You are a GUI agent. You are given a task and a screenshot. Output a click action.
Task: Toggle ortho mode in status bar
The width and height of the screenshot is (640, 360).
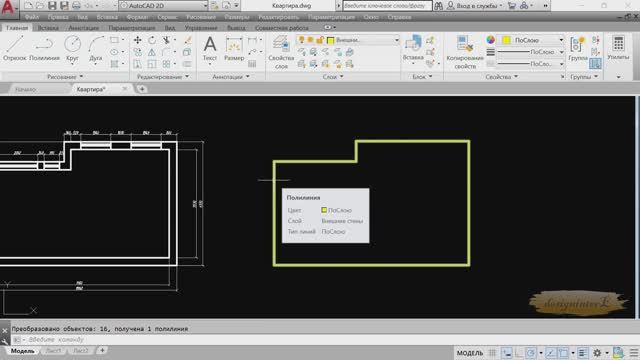519,353
